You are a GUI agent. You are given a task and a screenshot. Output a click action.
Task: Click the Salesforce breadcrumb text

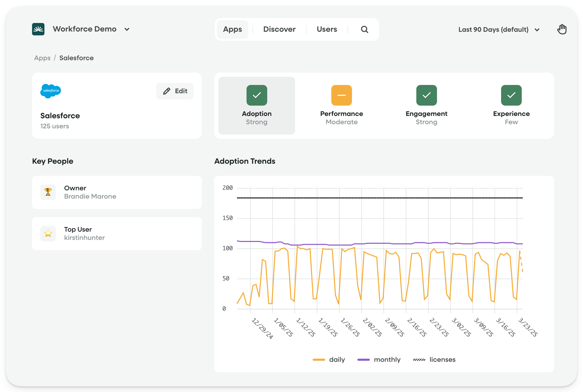[x=76, y=58]
